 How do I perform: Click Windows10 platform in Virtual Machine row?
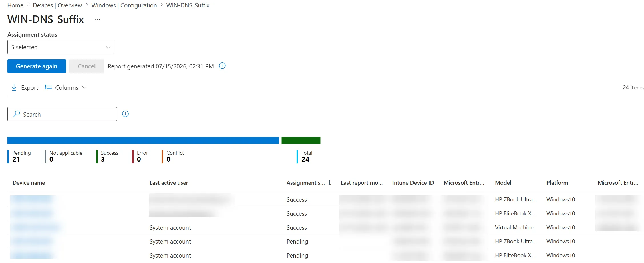point(561,227)
